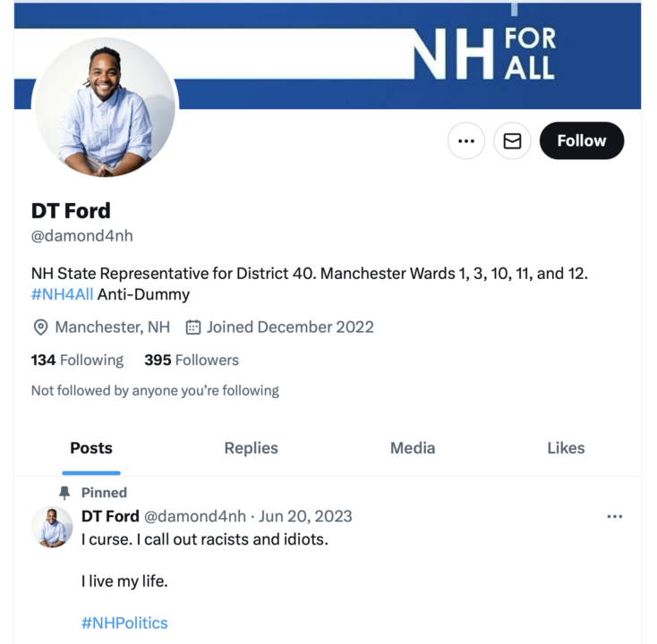
Task: Open the profile more options menu
Action: [x=465, y=140]
